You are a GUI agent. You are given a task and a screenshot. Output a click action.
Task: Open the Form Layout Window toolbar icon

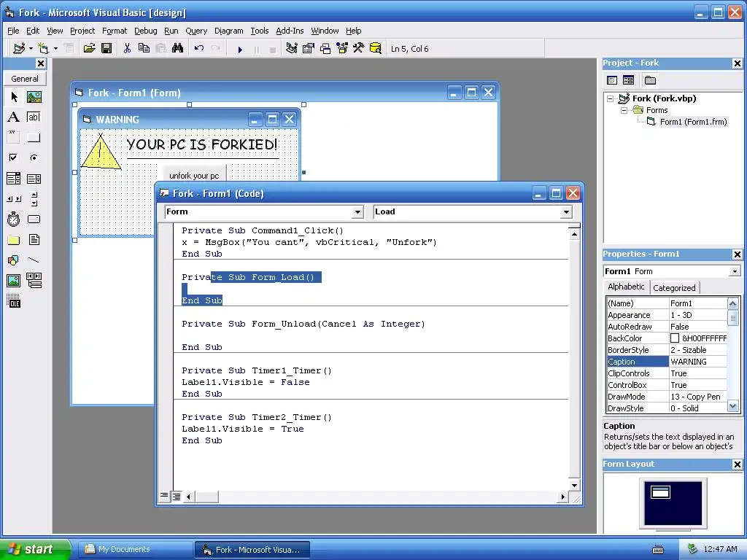click(x=325, y=49)
